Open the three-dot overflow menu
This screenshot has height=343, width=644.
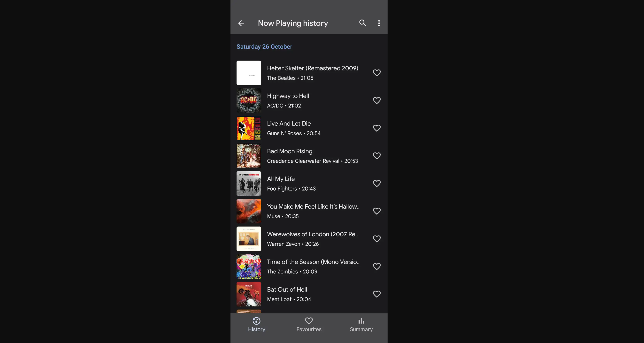click(379, 23)
